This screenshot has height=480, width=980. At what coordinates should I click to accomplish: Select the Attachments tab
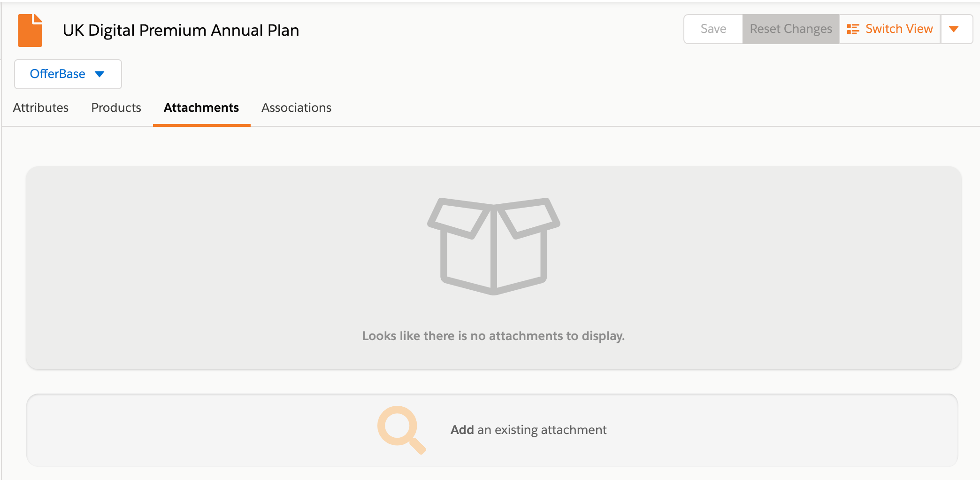(201, 108)
